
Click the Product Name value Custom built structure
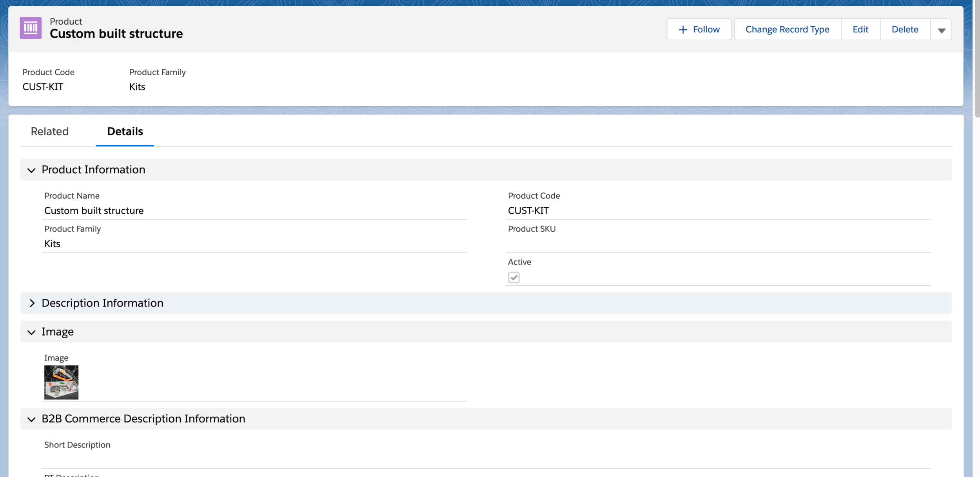pyautogui.click(x=94, y=210)
